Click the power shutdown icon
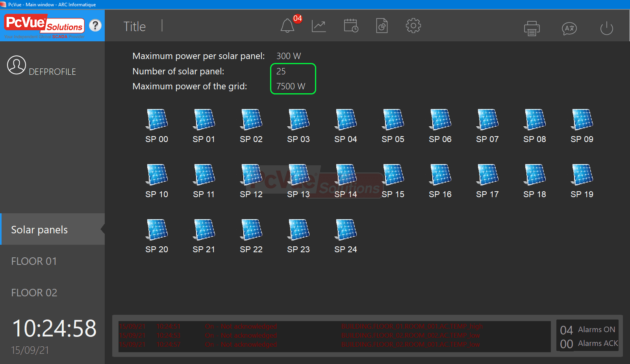Screen dimensions: 630x364 606,28
